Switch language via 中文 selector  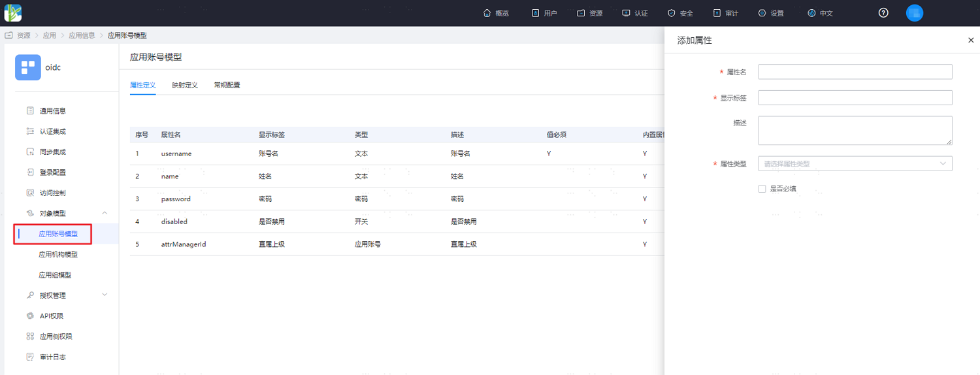tap(820, 13)
